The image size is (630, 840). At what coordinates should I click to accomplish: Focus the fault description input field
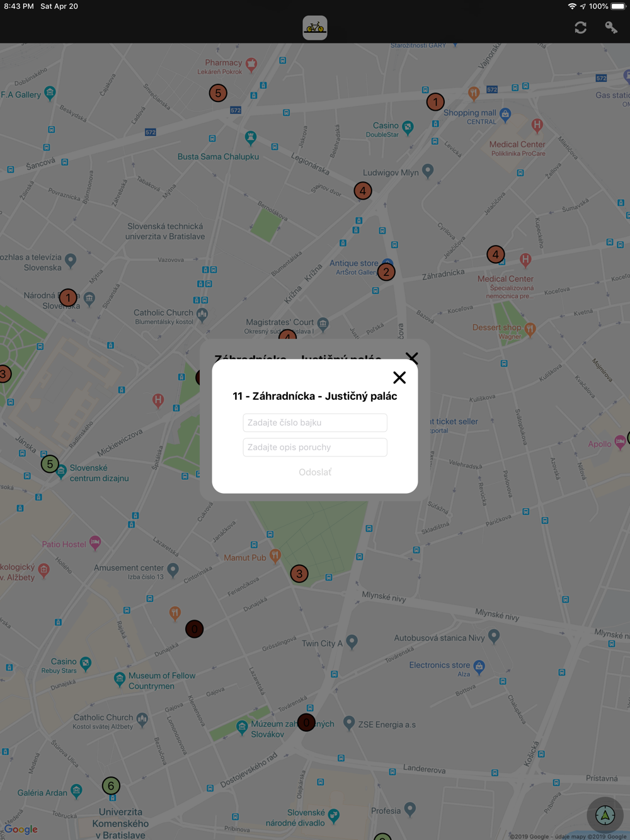[315, 447]
